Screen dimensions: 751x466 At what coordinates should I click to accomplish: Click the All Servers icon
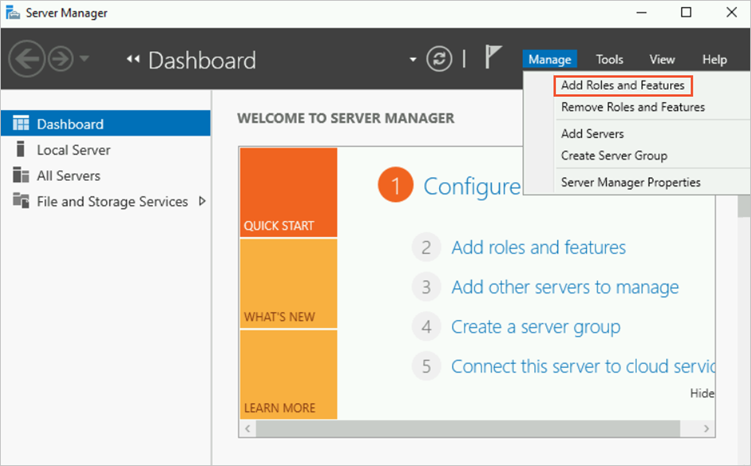pyautogui.click(x=20, y=176)
